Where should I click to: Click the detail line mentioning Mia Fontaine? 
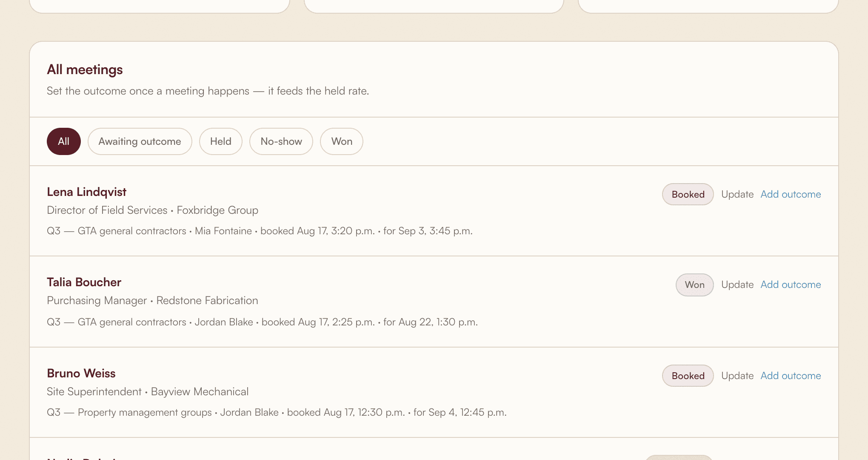260,231
